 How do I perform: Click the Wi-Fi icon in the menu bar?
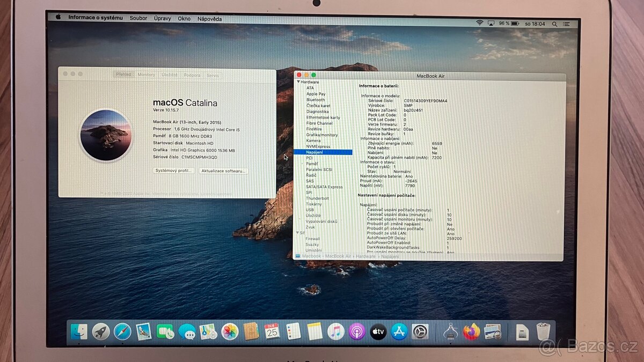[480, 23]
